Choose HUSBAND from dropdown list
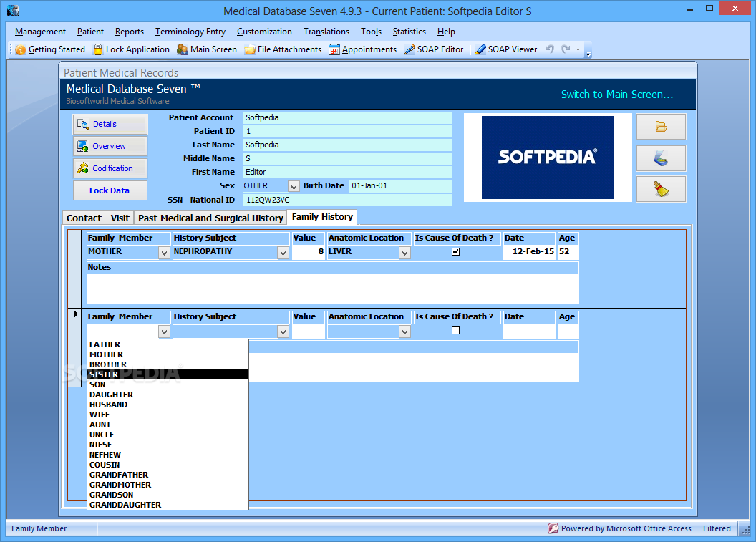756x542 pixels. [168, 405]
